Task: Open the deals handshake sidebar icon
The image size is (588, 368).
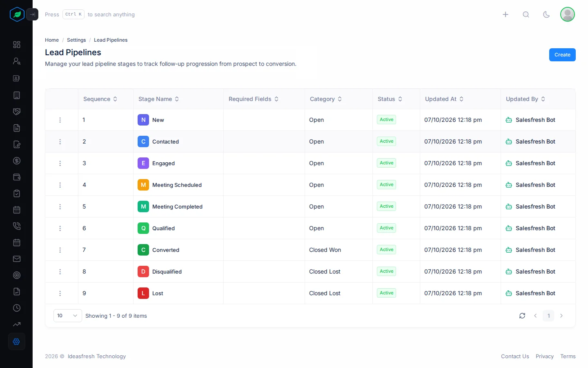Action: pos(17,112)
